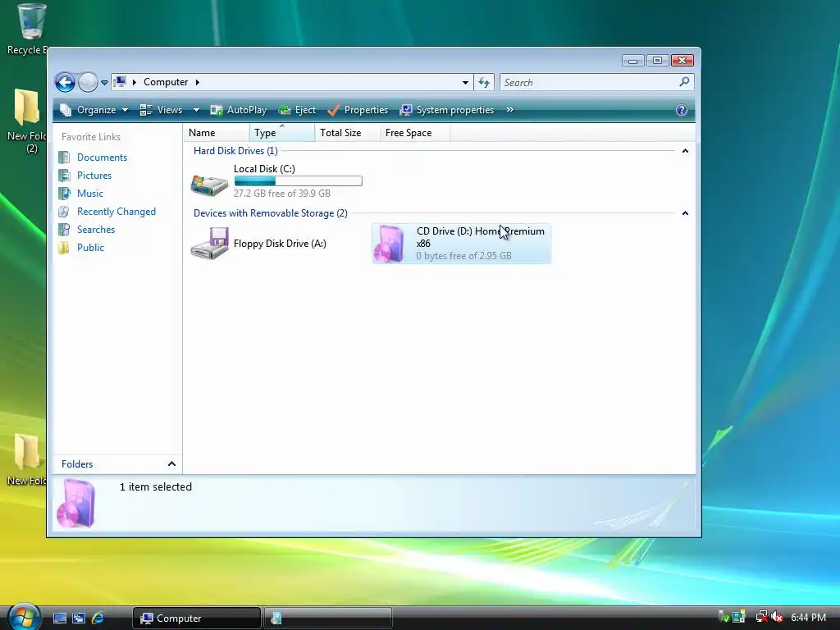840x630 pixels.
Task: Click the Start orb button
Action: coord(24,617)
